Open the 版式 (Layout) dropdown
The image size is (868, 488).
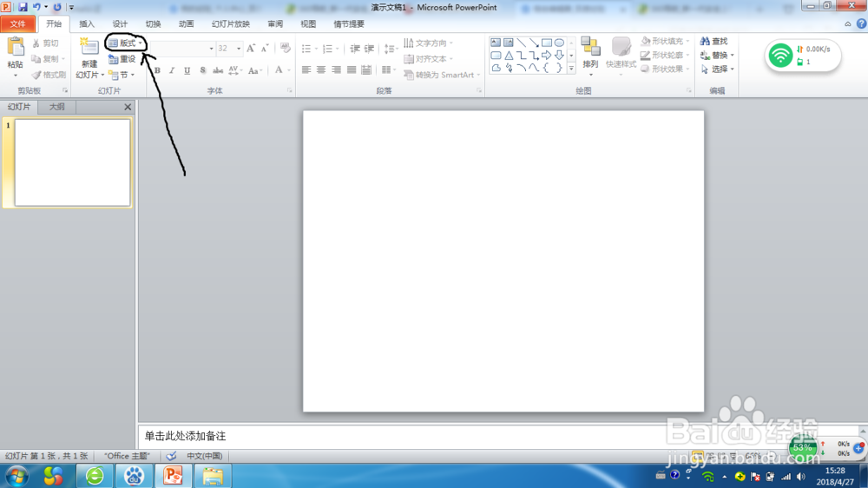[125, 43]
